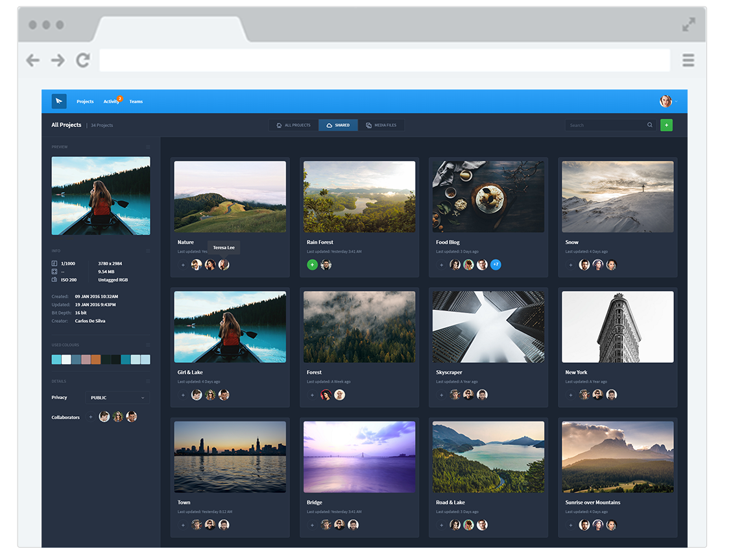Click into the Search input field
The height and width of the screenshot is (560, 733).
605,125
